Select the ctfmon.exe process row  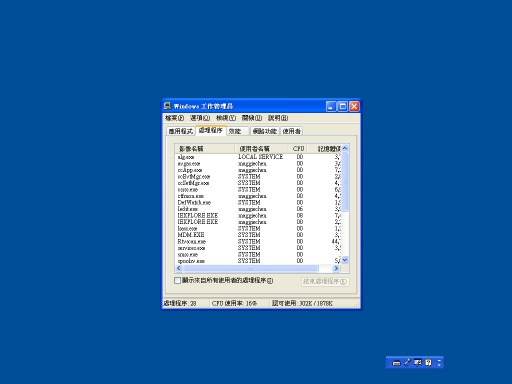click(258, 196)
